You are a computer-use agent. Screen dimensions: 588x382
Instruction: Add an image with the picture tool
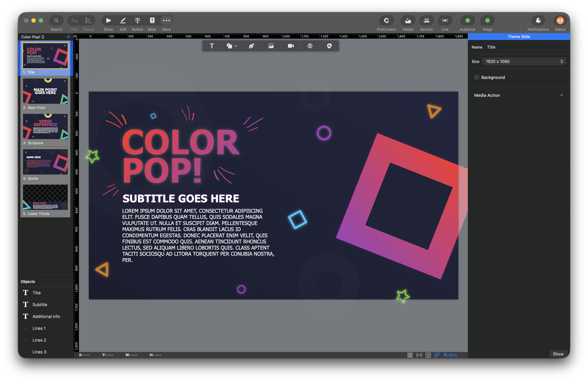271,46
